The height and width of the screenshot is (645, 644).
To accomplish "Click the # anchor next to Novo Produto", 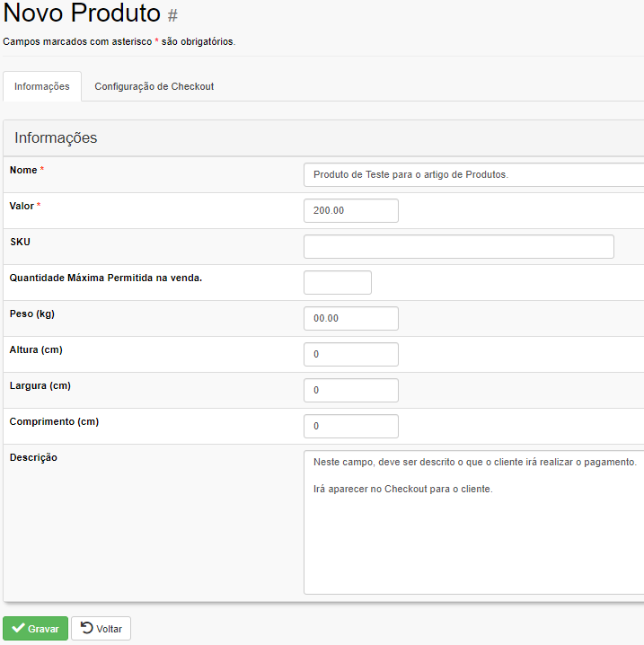I will click(172, 15).
